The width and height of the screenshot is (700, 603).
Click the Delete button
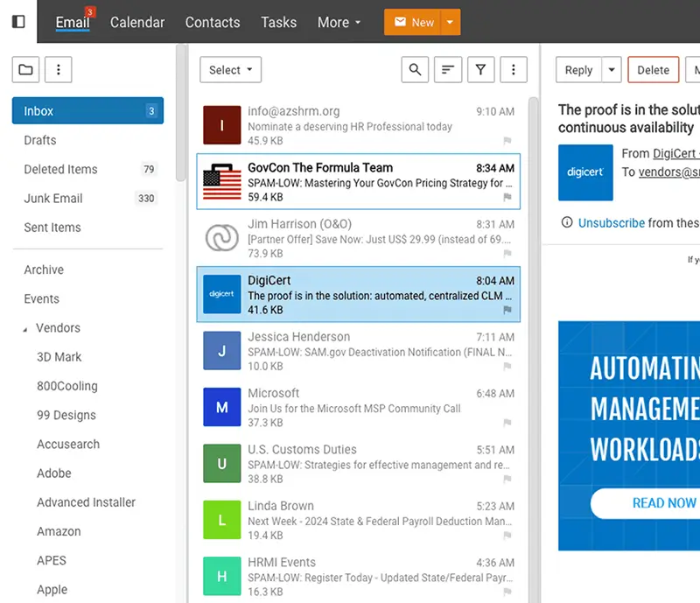point(653,70)
